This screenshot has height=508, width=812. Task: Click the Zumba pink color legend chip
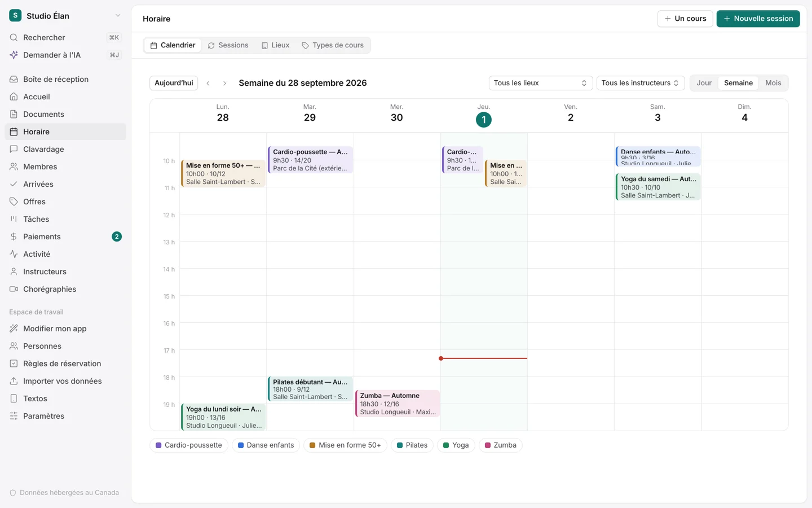point(500,445)
